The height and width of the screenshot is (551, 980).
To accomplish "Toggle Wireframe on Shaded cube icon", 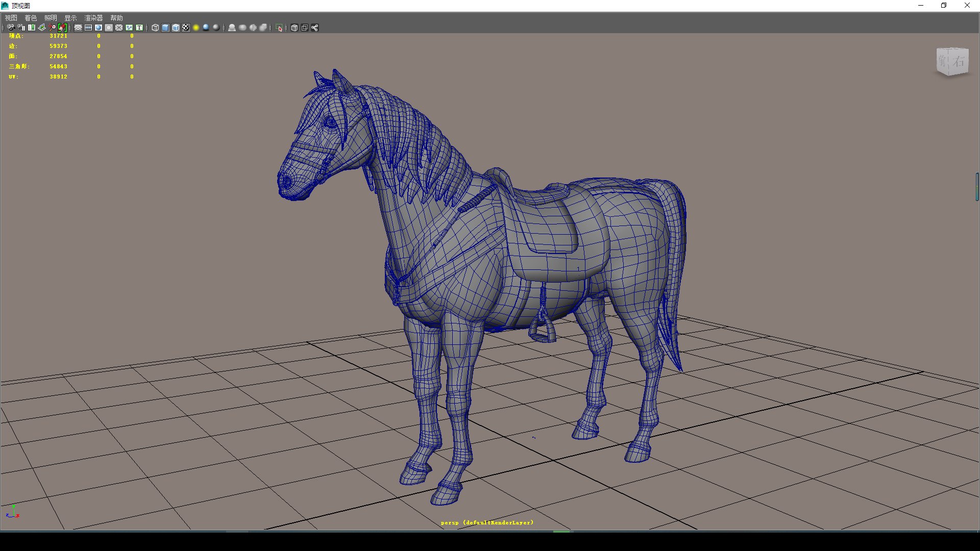I will [x=176, y=28].
